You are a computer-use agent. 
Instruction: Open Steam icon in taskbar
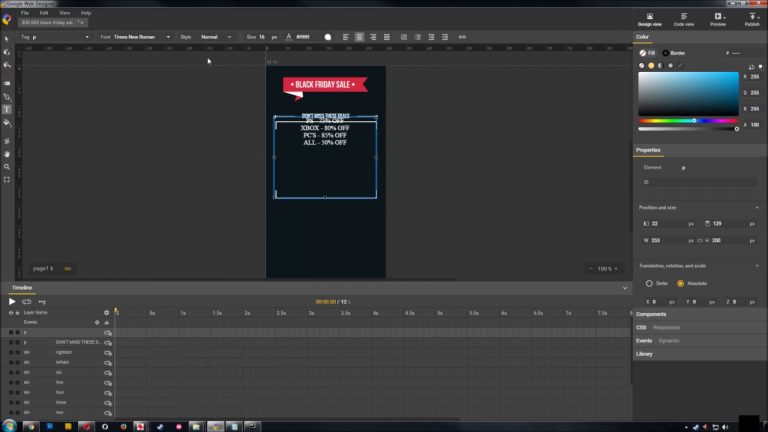(x=160, y=426)
